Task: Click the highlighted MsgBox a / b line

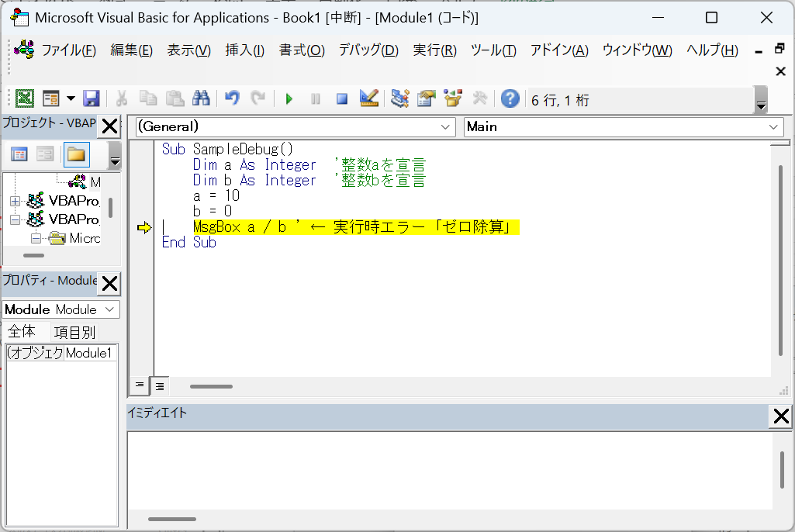Action: tap(356, 227)
